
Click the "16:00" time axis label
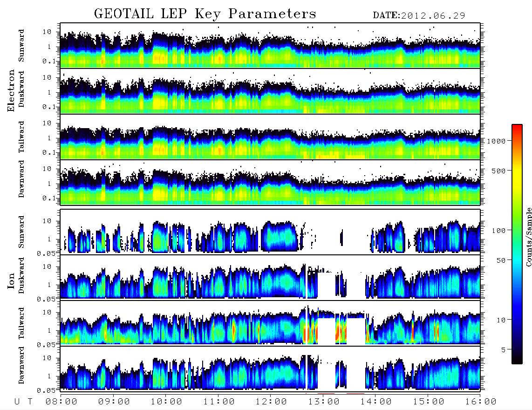click(x=481, y=402)
